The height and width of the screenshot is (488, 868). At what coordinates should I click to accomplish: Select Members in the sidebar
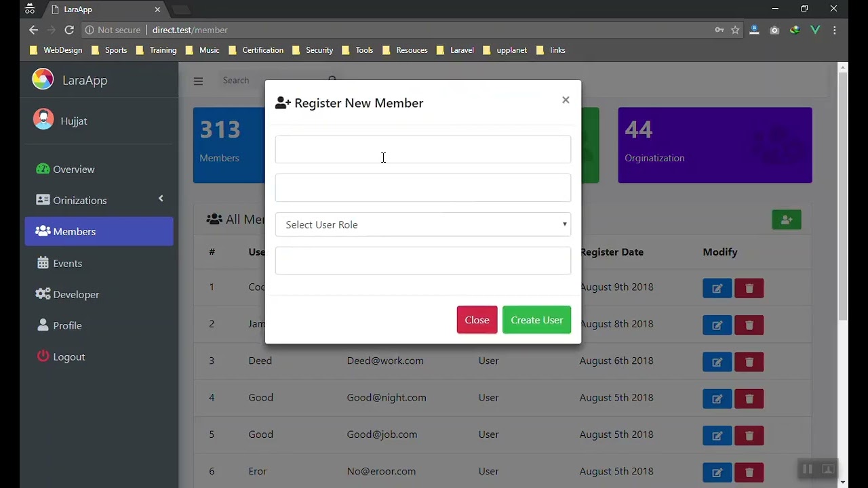(99, 231)
